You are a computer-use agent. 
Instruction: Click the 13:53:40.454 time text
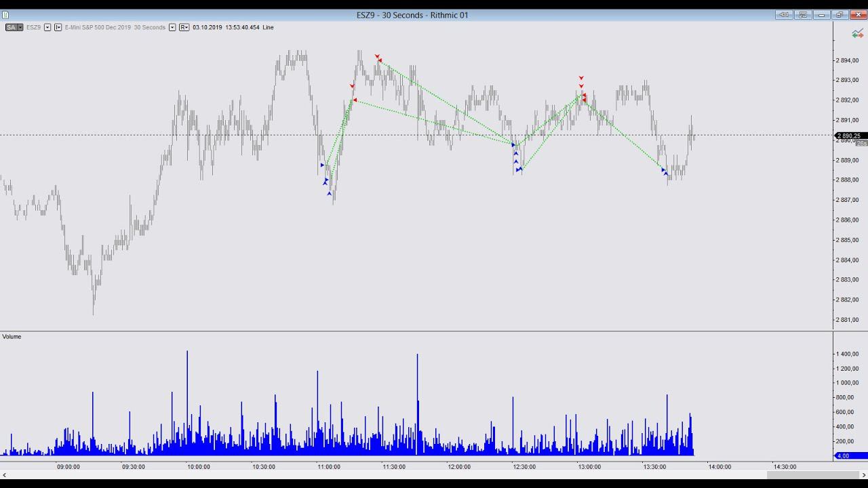243,27
